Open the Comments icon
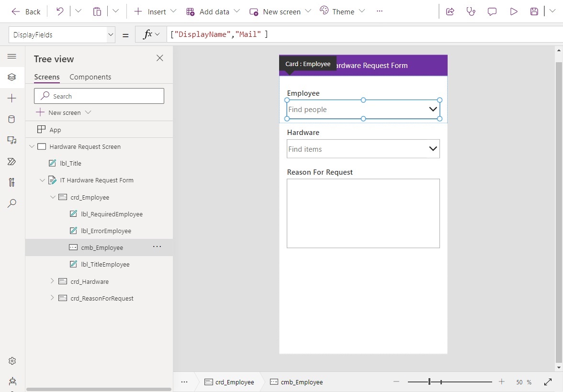 point(492,11)
